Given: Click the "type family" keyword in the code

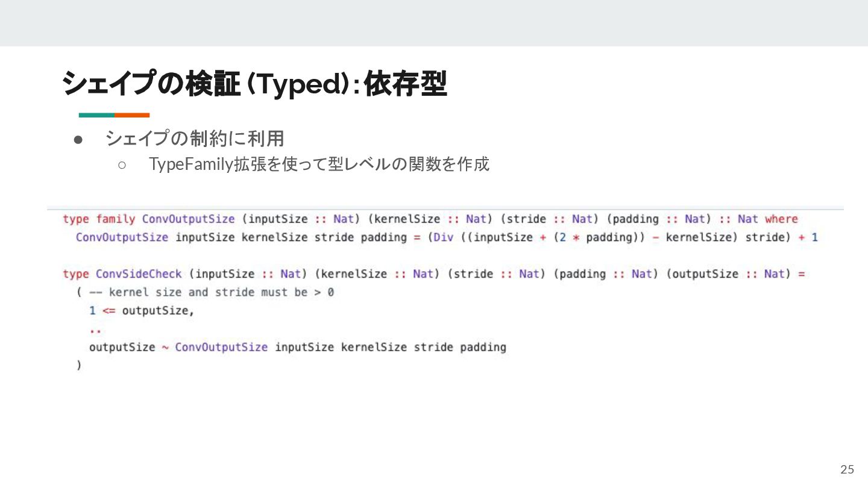Looking at the screenshot, I should (99, 219).
